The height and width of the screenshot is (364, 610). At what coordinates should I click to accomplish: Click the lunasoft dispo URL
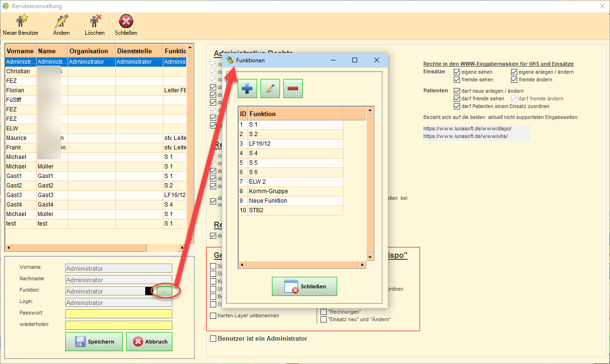coord(468,128)
